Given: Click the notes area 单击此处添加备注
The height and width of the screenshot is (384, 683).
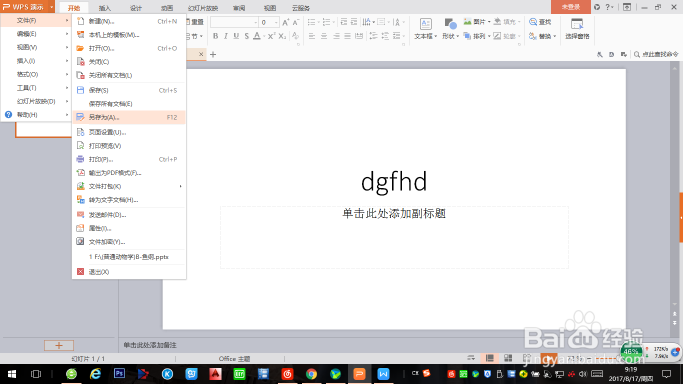Looking at the screenshot, I should (150, 345).
